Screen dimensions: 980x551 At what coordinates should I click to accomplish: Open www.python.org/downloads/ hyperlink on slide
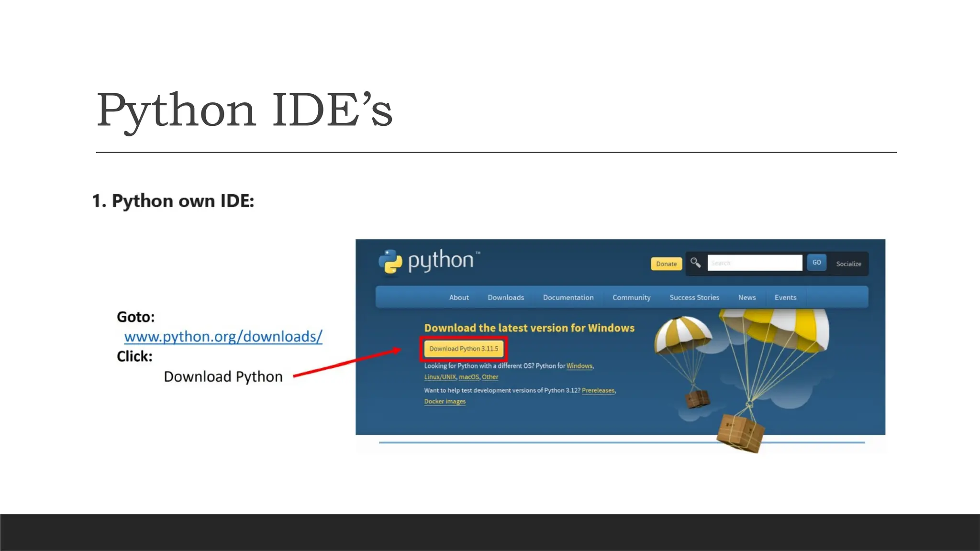click(x=223, y=337)
